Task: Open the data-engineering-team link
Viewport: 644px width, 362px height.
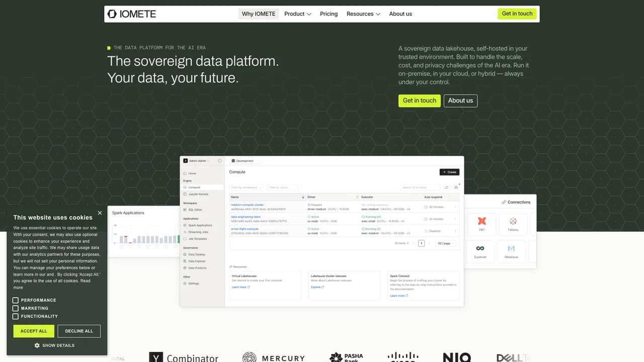Action: (246, 217)
